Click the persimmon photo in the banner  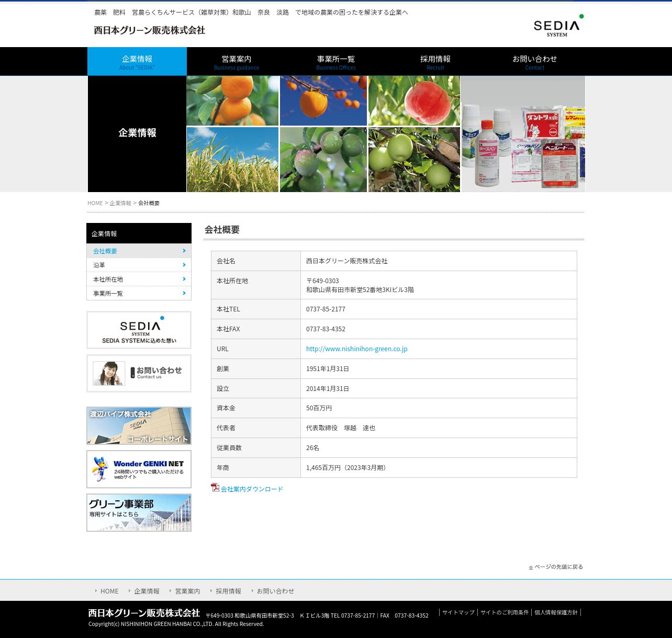(x=323, y=100)
